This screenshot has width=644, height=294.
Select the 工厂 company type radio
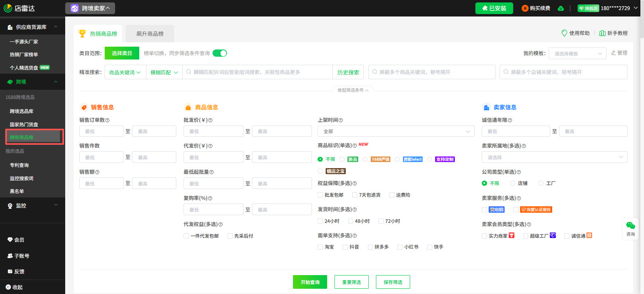coord(541,183)
